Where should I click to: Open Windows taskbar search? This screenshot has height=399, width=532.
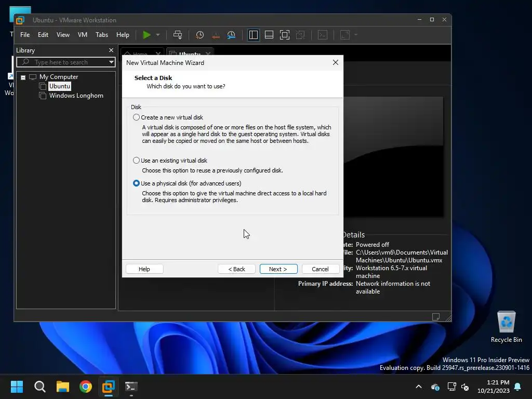[x=39, y=387]
